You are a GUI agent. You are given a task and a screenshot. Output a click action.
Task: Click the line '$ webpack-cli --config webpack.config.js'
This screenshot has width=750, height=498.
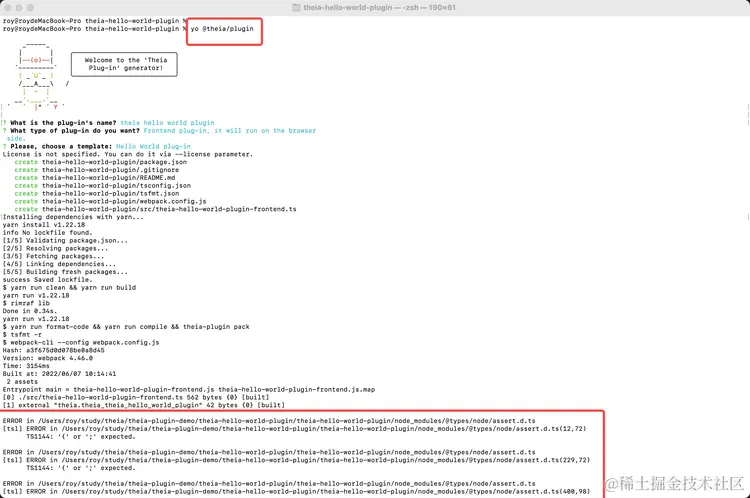81,343
